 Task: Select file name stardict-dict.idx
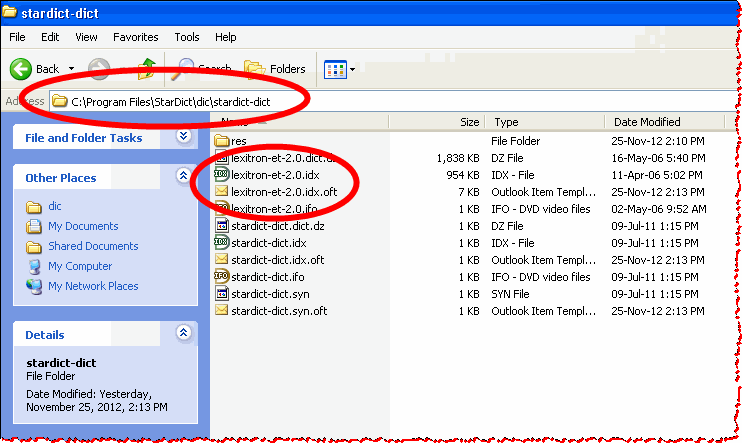269,243
